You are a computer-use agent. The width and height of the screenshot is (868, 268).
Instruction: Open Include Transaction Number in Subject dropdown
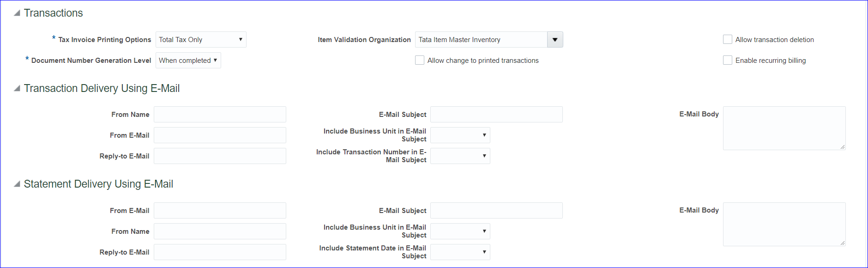click(x=460, y=156)
